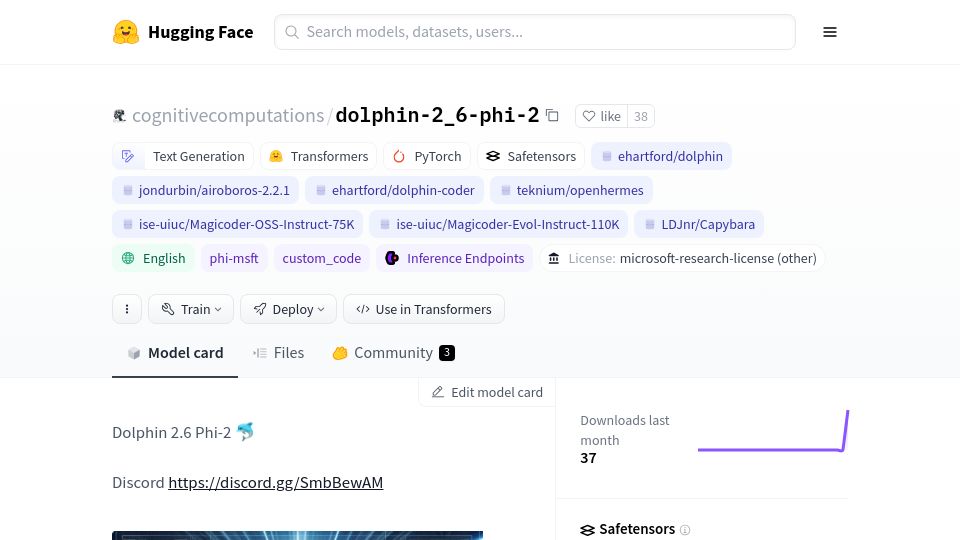
Task: Click Edit model card
Action: (x=487, y=392)
